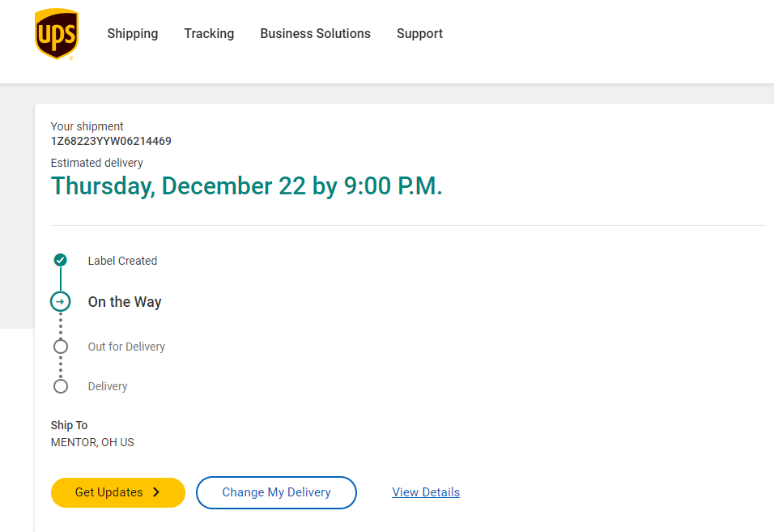Open the Tracking menu
The height and width of the screenshot is (532, 774).
(209, 34)
